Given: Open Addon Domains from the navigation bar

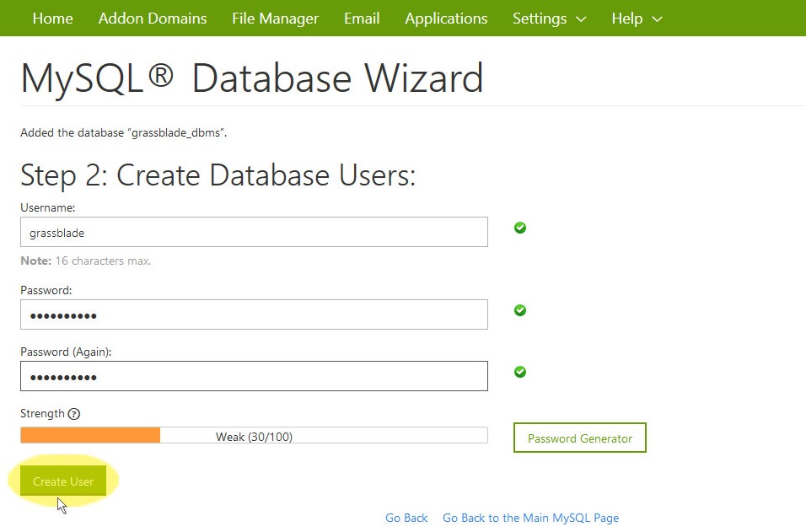Looking at the screenshot, I should (152, 19).
